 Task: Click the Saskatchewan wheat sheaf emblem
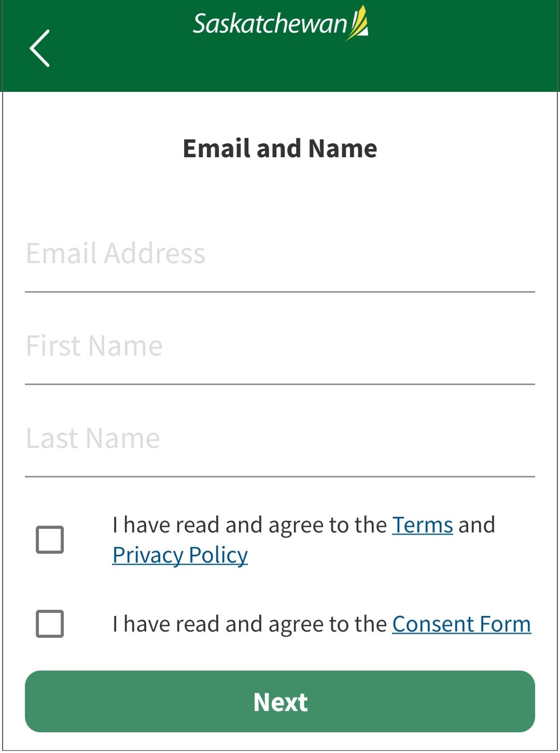358,23
